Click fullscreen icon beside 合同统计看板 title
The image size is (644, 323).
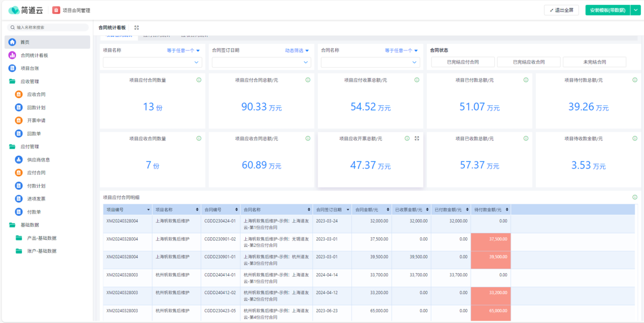(x=136, y=27)
